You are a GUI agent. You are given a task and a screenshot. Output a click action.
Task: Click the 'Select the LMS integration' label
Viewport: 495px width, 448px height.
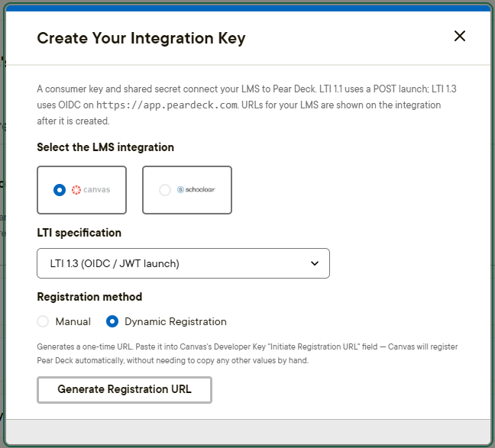[105, 147]
